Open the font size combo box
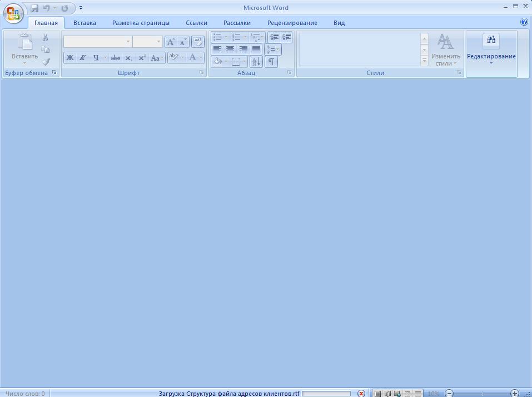Screen dimensions: 532x397 pos(147,41)
